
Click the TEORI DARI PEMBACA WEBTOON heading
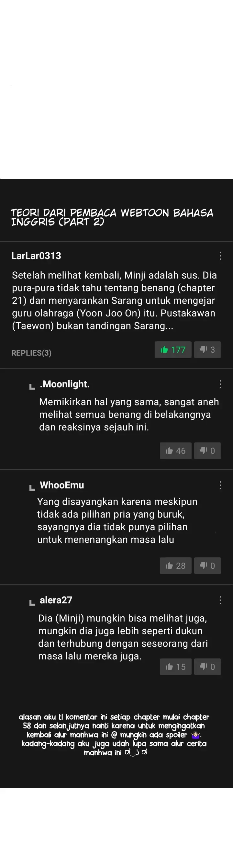pyautogui.click(x=112, y=217)
